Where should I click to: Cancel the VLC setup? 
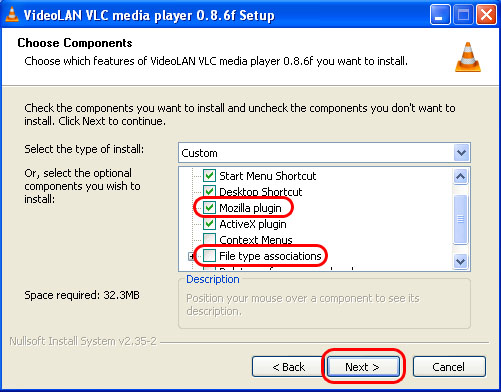449,367
